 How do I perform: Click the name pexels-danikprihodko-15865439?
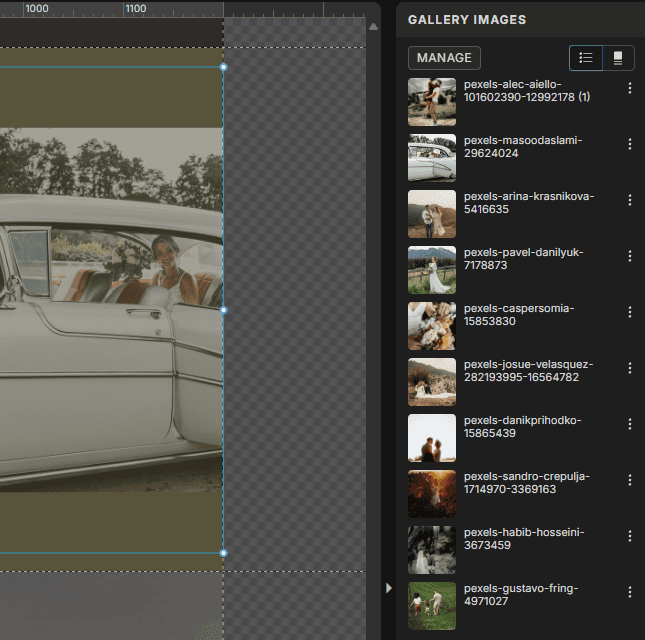[x=522, y=427]
